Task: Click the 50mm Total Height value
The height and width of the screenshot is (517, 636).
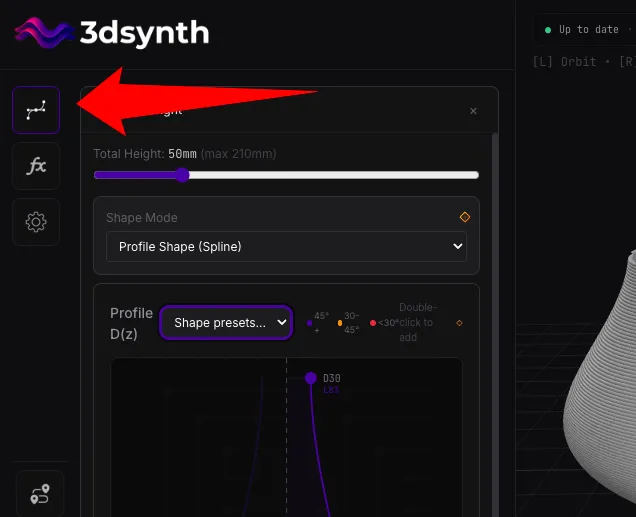Action: click(182, 154)
